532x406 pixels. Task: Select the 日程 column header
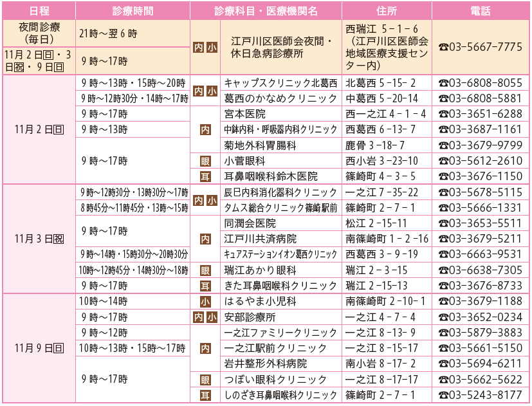pos(39,11)
